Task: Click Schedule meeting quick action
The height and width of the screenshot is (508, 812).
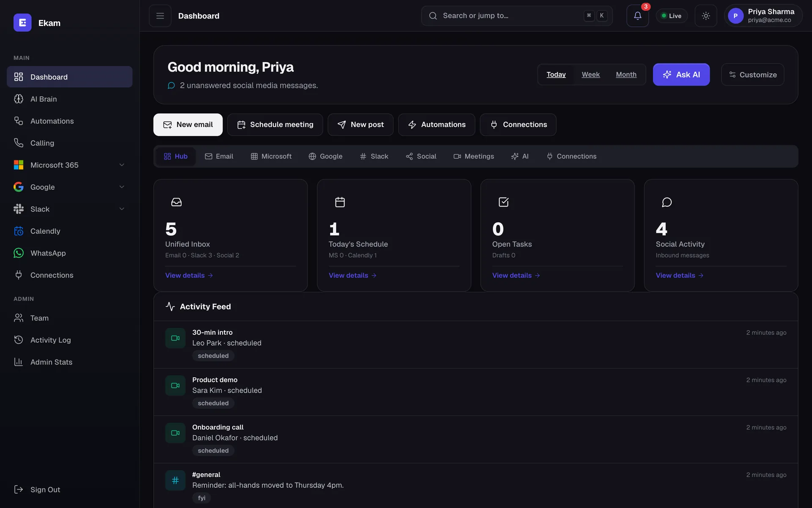Action: (x=275, y=124)
